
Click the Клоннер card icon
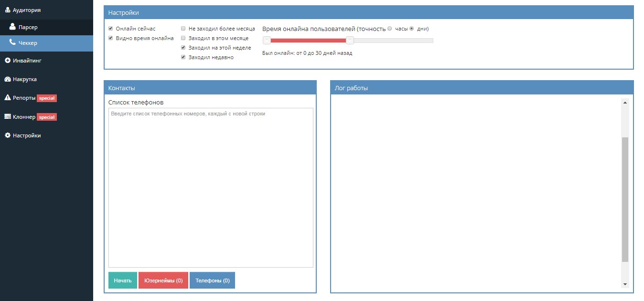(7, 116)
